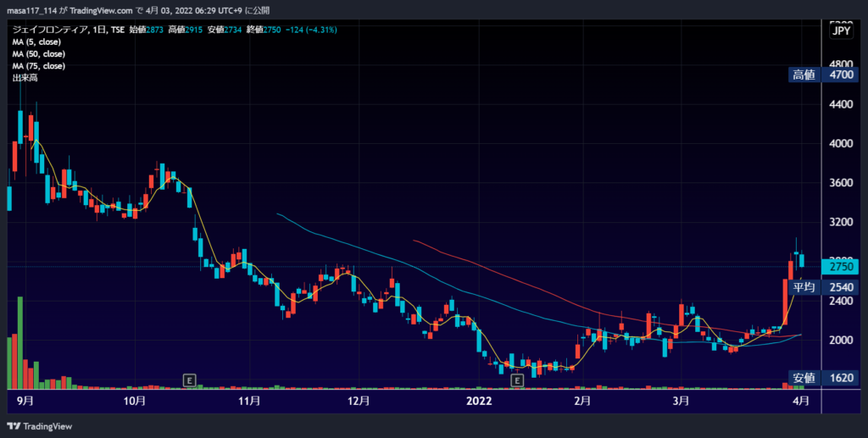Viewport: 868px width, 438px height.
Task: Click the 2400 price axis label
Action: coord(841,301)
